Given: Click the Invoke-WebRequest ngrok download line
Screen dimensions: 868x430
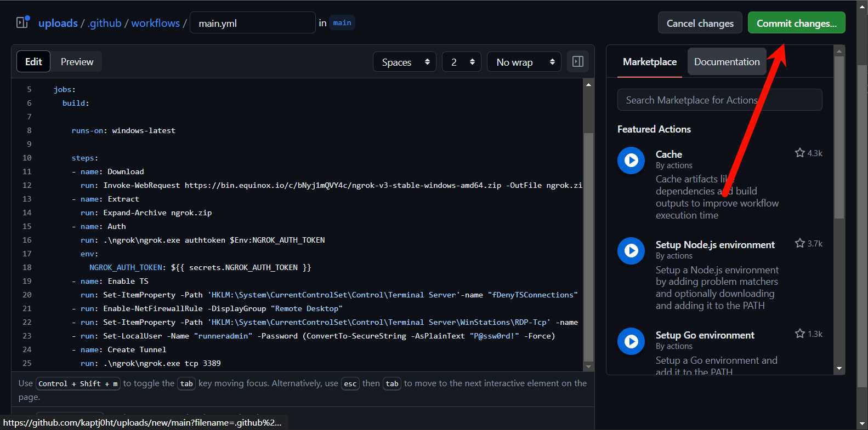Looking at the screenshot, I should pos(331,185).
